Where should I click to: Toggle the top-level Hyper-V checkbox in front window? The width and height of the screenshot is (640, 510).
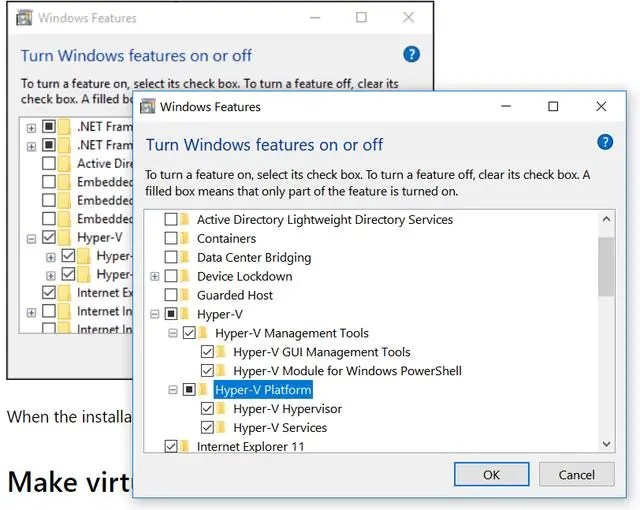coord(171,314)
